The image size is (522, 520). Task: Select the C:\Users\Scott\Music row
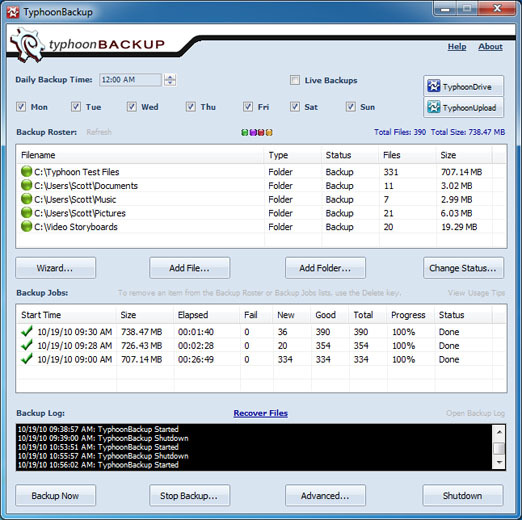click(261, 199)
